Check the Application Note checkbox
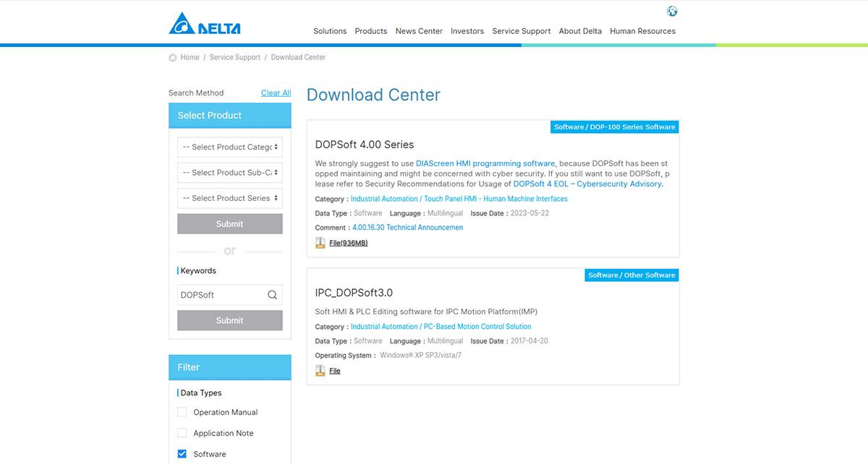Viewport: 868px width, 464px height. pyautogui.click(x=182, y=433)
